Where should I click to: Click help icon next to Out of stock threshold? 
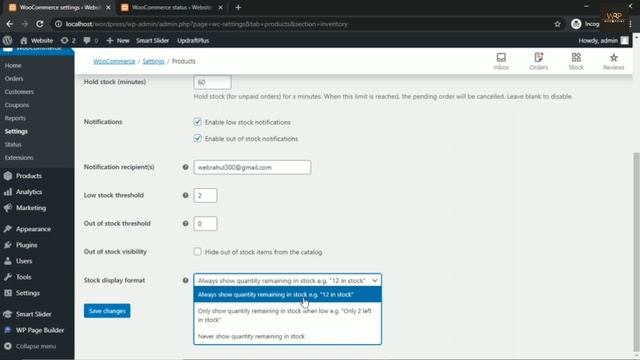(185, 224)
